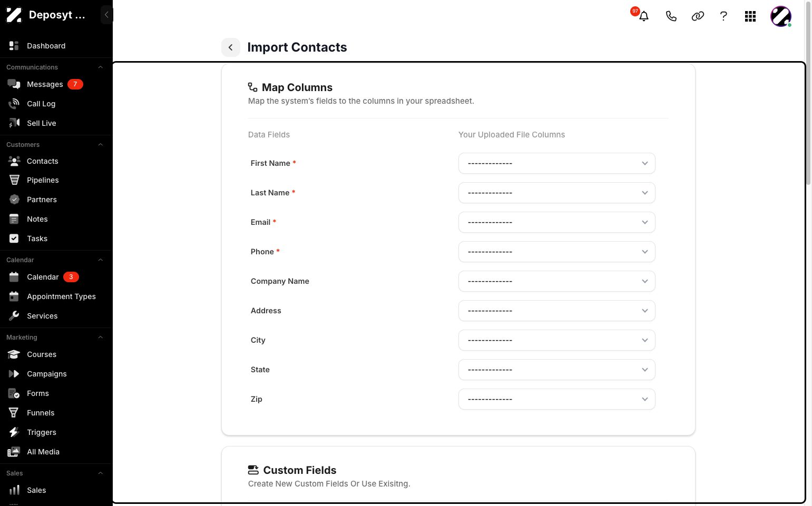Open the City column dropdown
This screenshot has height=506, width=812.
pos(557,340)
